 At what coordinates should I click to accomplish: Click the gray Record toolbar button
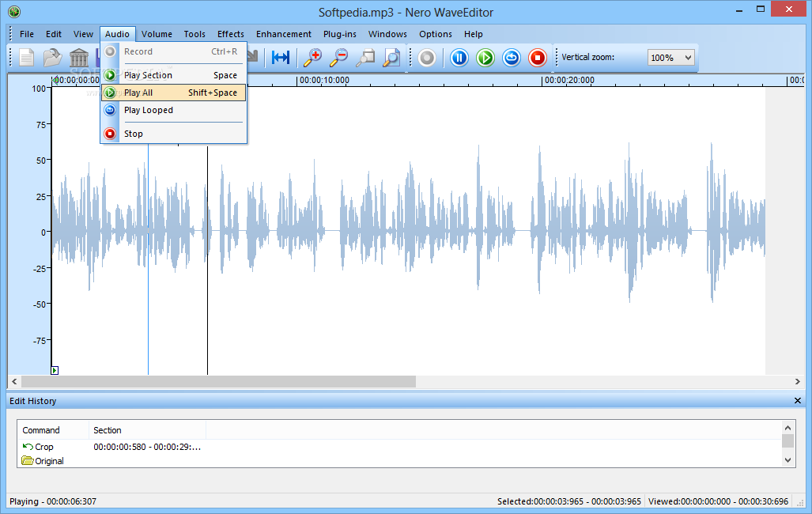[427, 58]
